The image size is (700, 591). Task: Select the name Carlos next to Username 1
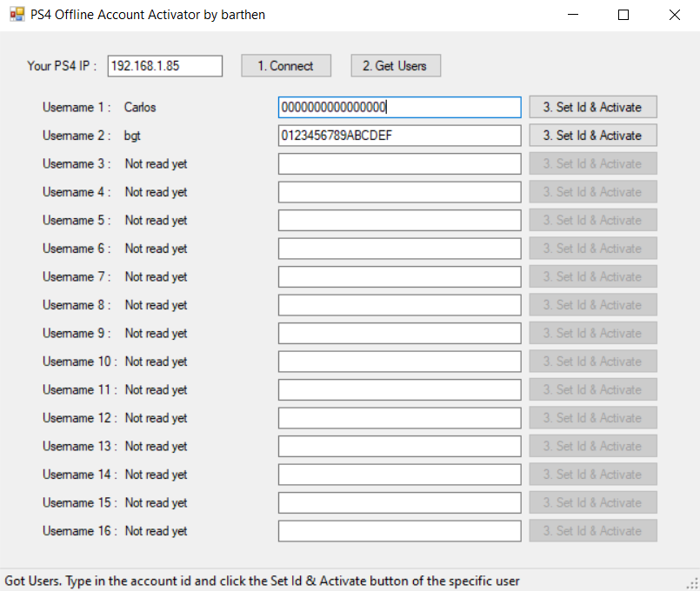pos(140,108)
